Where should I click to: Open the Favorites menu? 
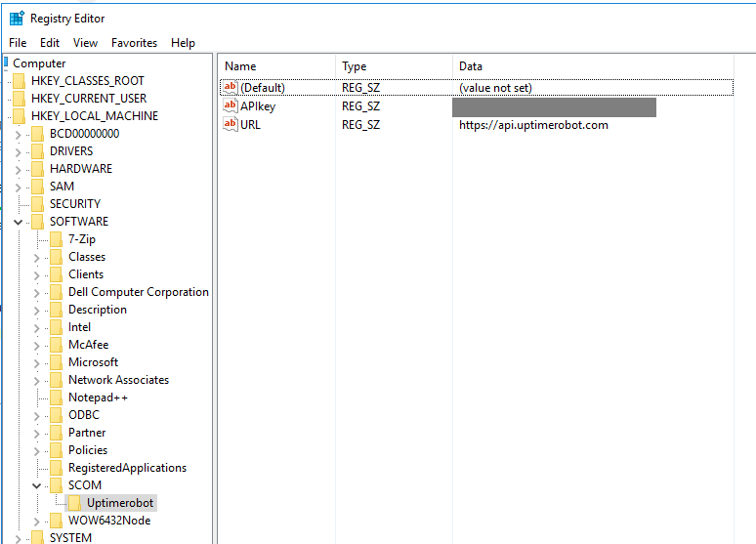(x=134, y=43)
